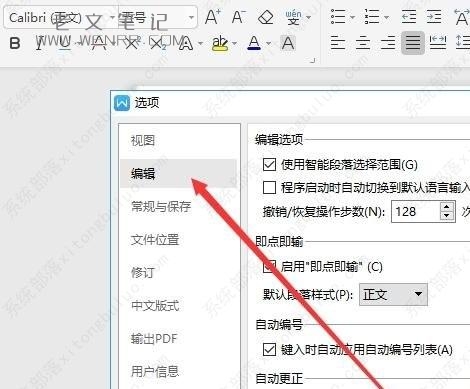This screenshot has height=389, width=470.
Task: Open the 默认段落样式 正文 dropdown
Action: [393, 294]
